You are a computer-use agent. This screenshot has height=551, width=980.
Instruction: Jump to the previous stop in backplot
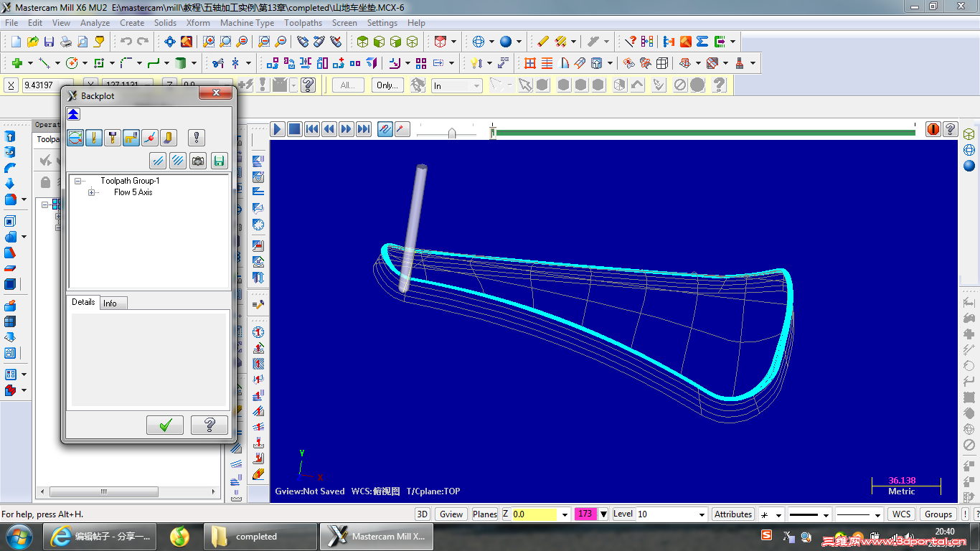[312, 129]
